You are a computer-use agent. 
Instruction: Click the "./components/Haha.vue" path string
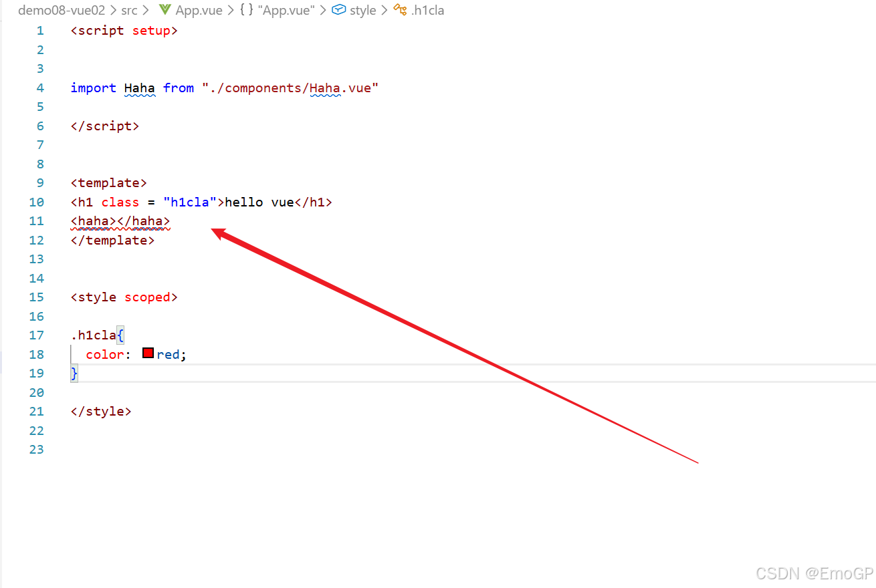pos(290,88)
